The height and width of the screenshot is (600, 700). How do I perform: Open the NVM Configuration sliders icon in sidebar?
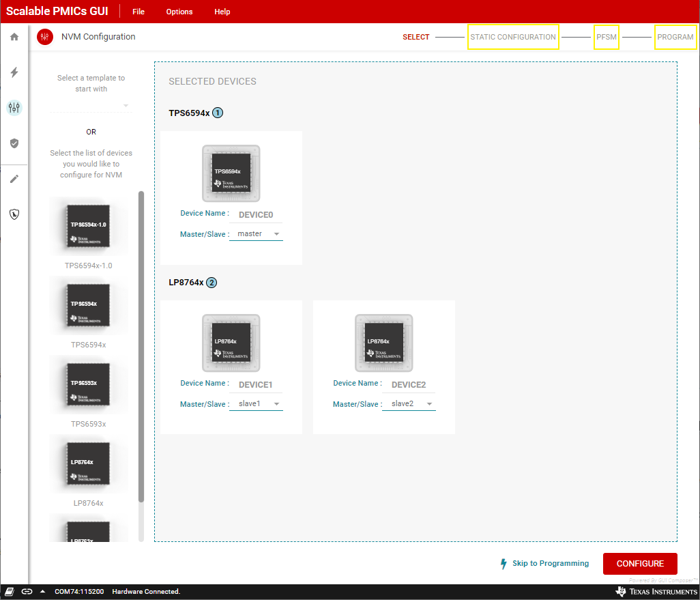pyautogui.click(x=14, y=107)
